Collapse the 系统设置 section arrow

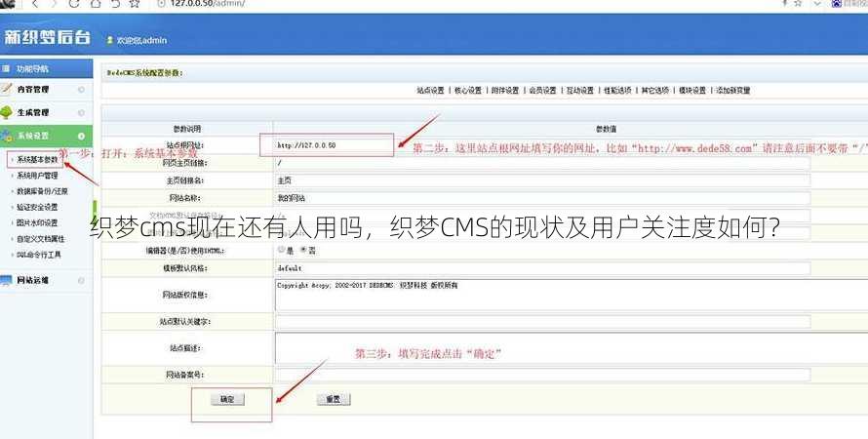tap(81, 136)
